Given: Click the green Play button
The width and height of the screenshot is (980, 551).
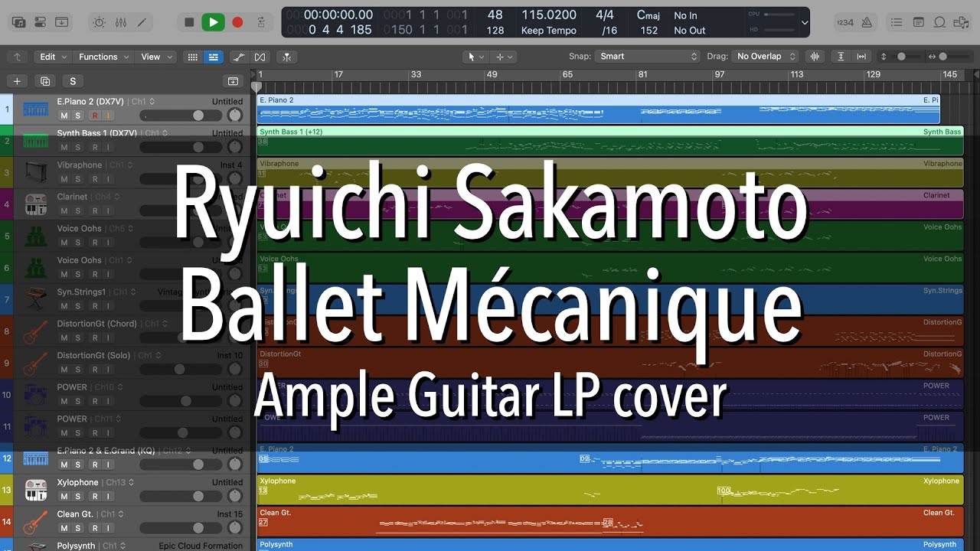Looking at the screenshot, I should pyautogui.click(x=213, y=22).
